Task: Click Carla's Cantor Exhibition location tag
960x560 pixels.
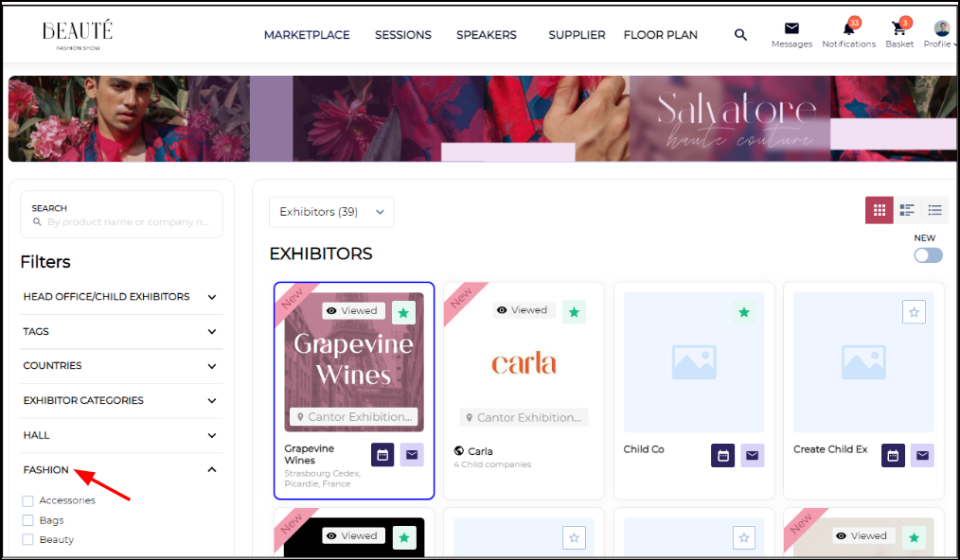Action: pos(524,417)
